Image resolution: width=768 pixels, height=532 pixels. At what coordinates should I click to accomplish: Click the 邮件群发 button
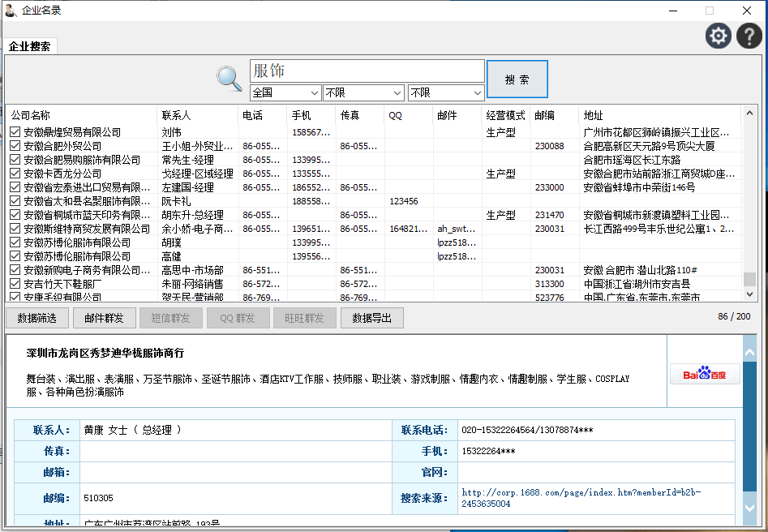(104, 318)
